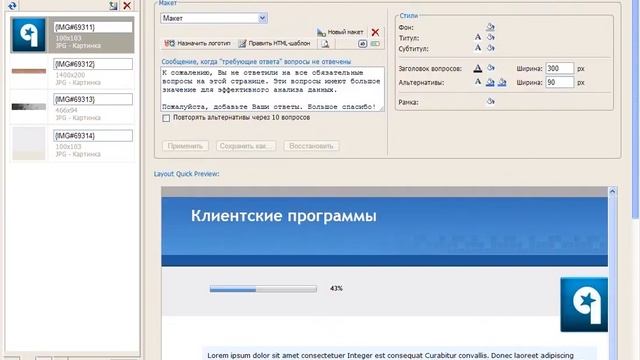Screen dimensions: 640x360
Task: Click the refresh icon above the image list
Action: pyautogui.click(x=12, y=6)
